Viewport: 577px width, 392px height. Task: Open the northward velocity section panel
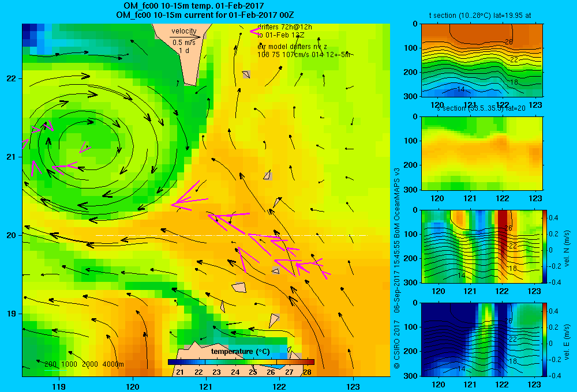click(482, 246)
